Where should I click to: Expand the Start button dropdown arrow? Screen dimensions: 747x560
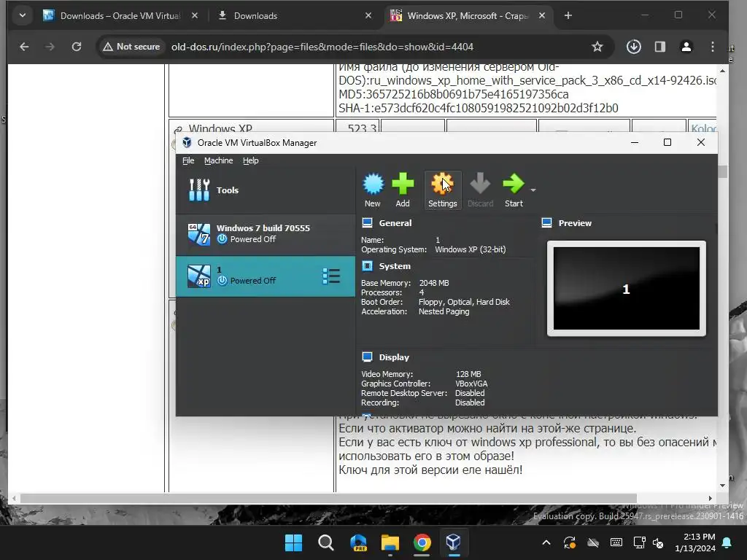pos(533,190)
